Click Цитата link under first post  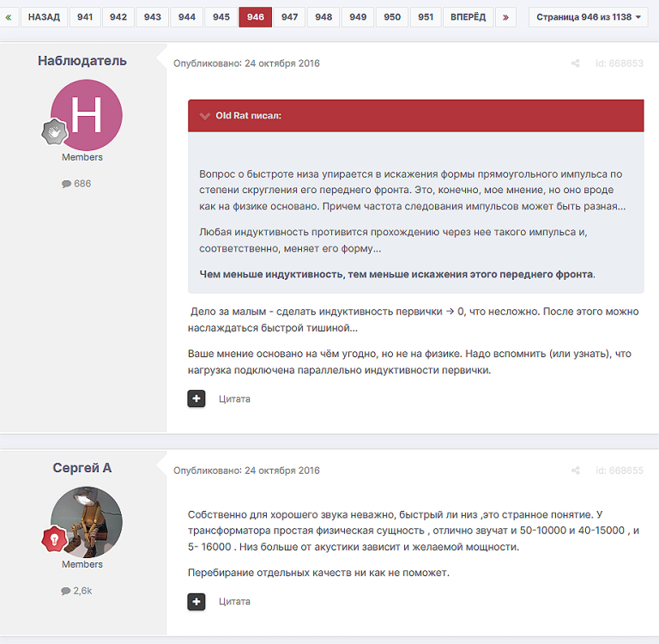tap(234, 398)
